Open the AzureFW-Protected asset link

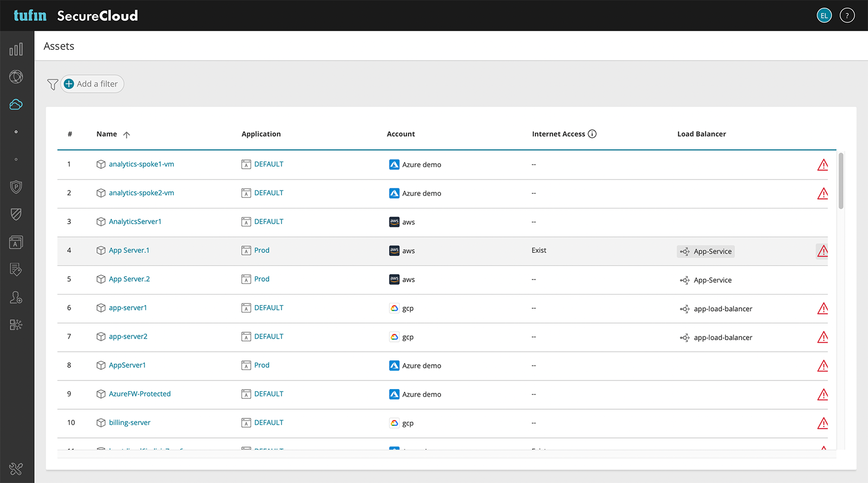(140, 394)
